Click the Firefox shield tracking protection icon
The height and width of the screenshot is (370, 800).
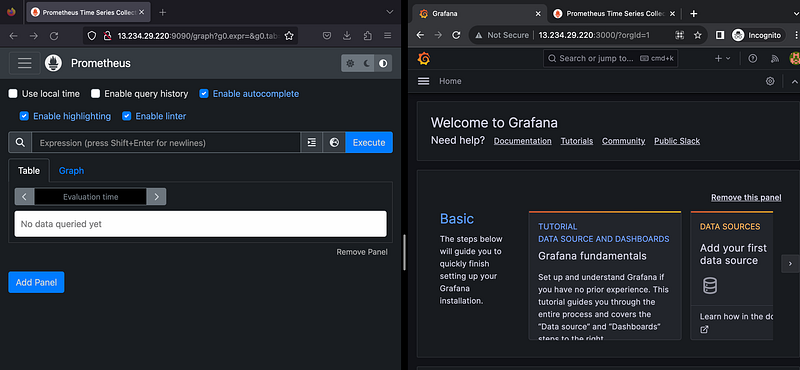tap(92, 36)
